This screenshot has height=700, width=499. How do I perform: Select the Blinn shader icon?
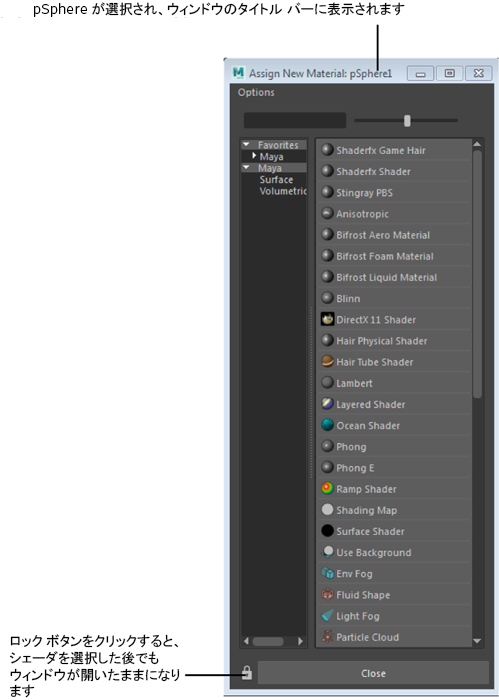[x=328, y=298]
